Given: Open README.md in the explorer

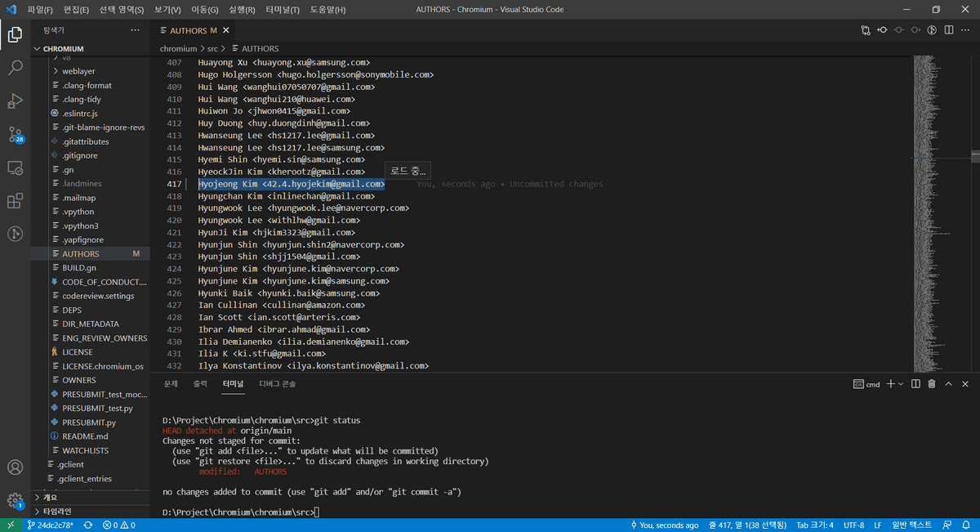Looking at the screenshot, I should pos(90,436).
